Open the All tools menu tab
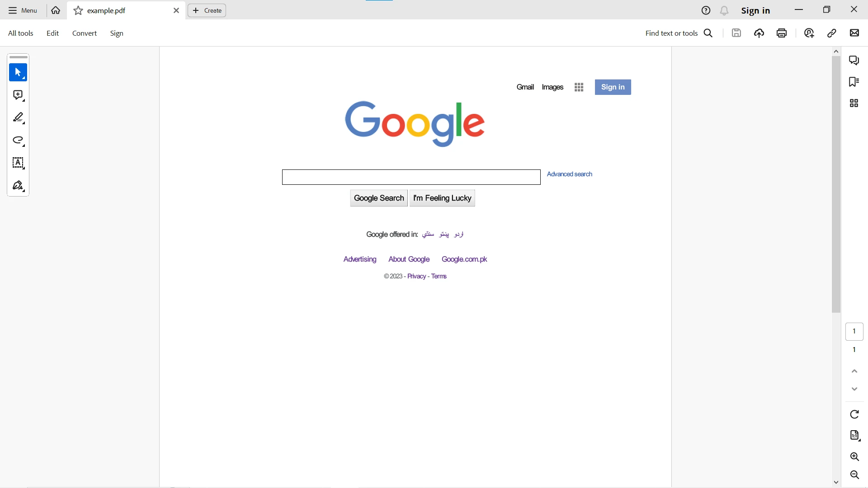This screenshot has width=868, height=488. tap(20, 33)
